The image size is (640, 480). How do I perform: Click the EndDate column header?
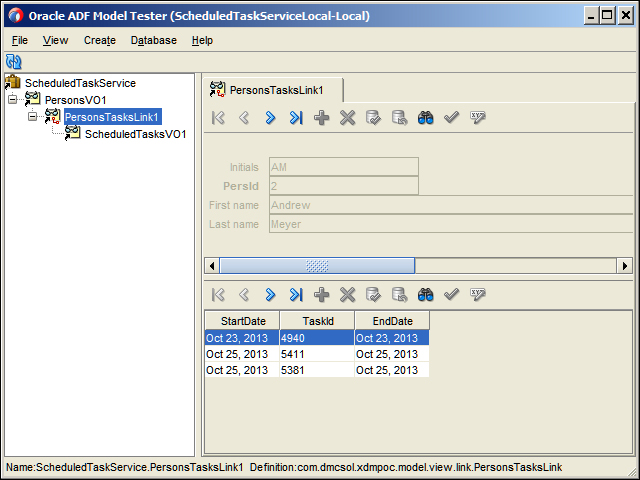point(392,321)
